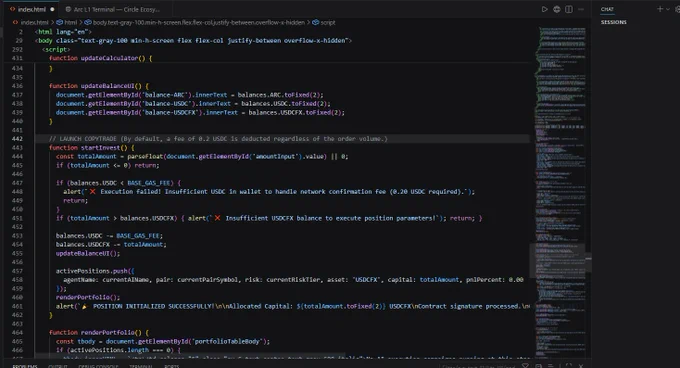Expand the new chat dropdown chevron

coord(667,9)
